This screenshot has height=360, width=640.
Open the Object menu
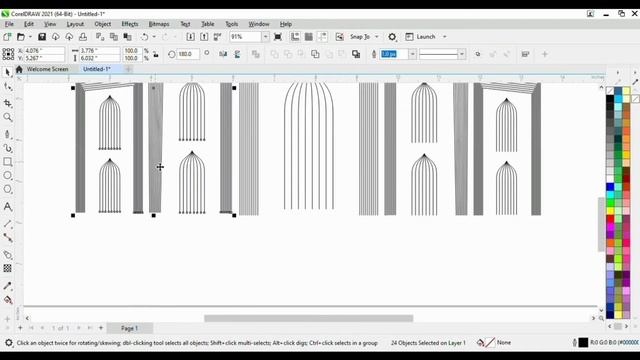point(102,24)
